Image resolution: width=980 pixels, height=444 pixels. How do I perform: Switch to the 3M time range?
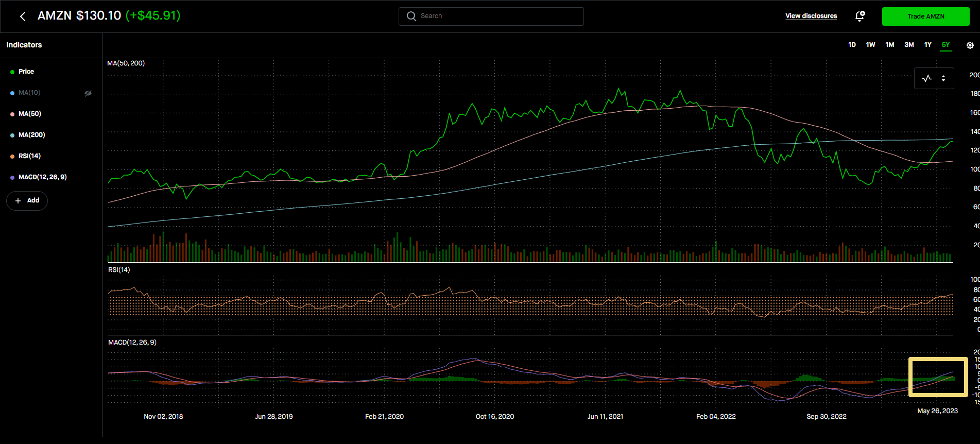tap(909, 45)
